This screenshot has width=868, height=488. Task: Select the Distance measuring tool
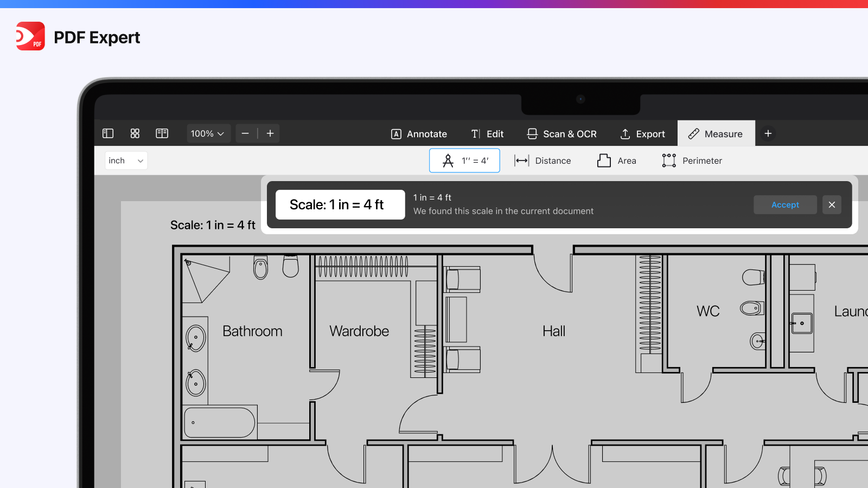(x=542, y=160)
